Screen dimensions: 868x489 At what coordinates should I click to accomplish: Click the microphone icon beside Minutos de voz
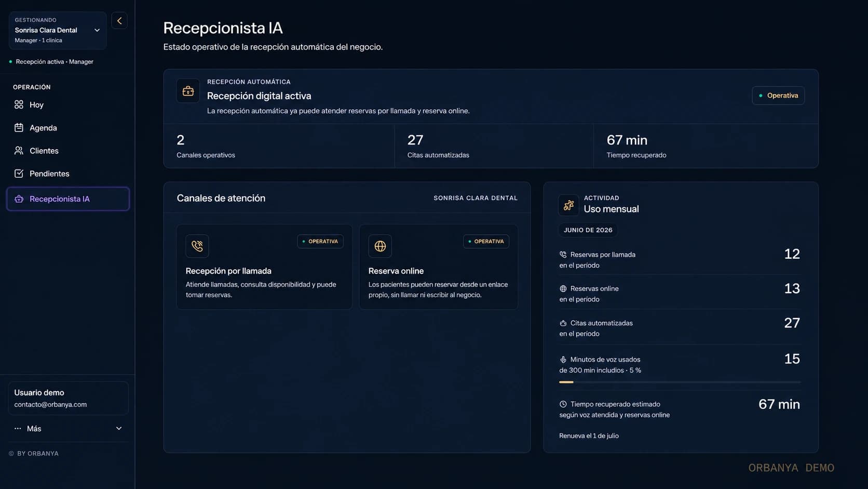pyautogui.click(x=563, y=360)
